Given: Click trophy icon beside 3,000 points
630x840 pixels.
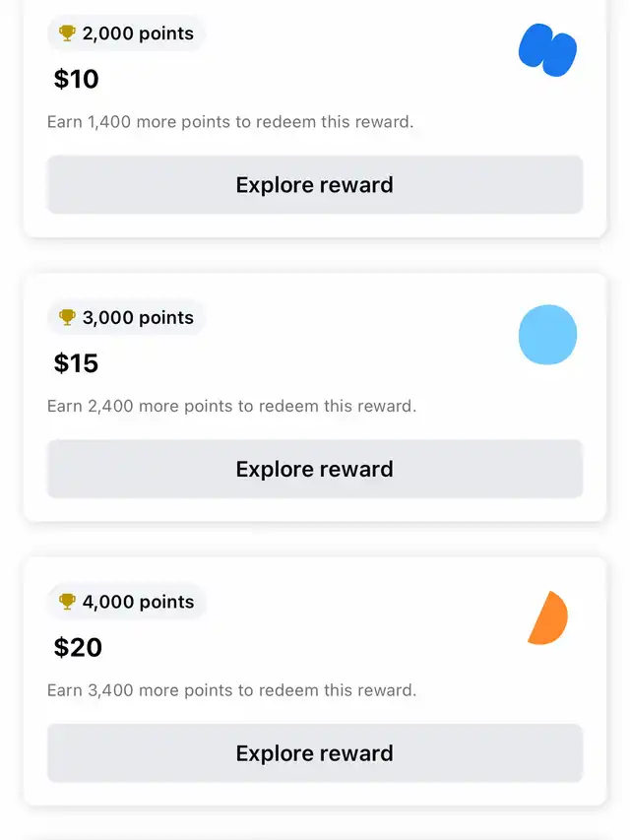Looking at the screenshot, I should coord(67,317).
